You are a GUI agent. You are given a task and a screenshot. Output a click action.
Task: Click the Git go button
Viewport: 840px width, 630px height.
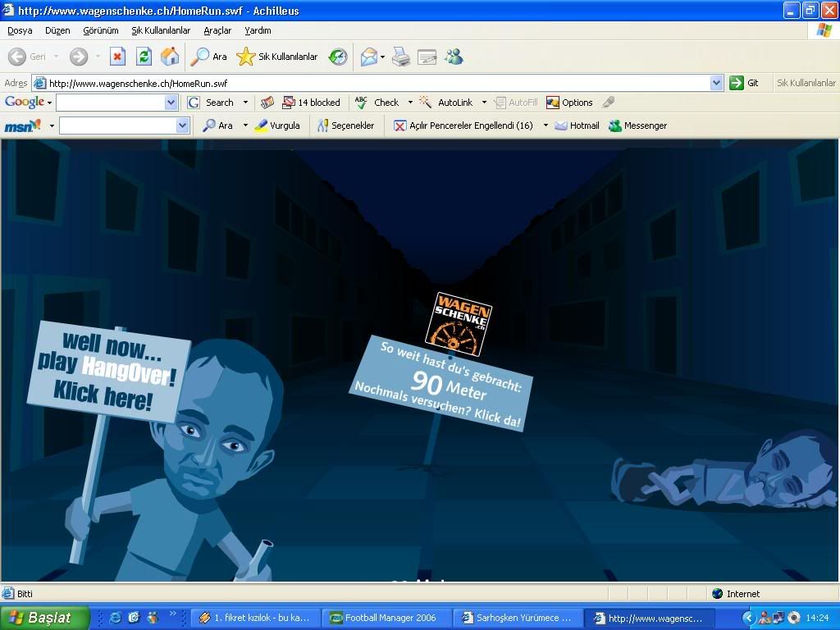click(745, 83)
